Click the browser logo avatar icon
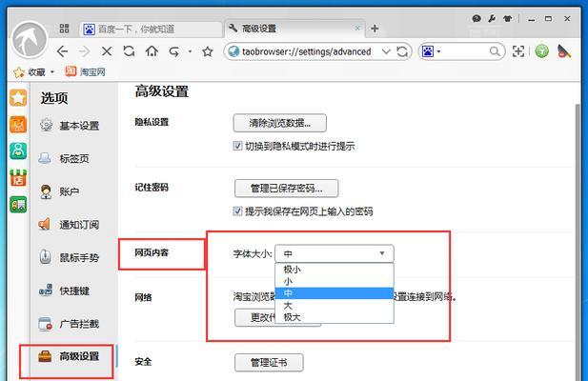 click(30, 40)
